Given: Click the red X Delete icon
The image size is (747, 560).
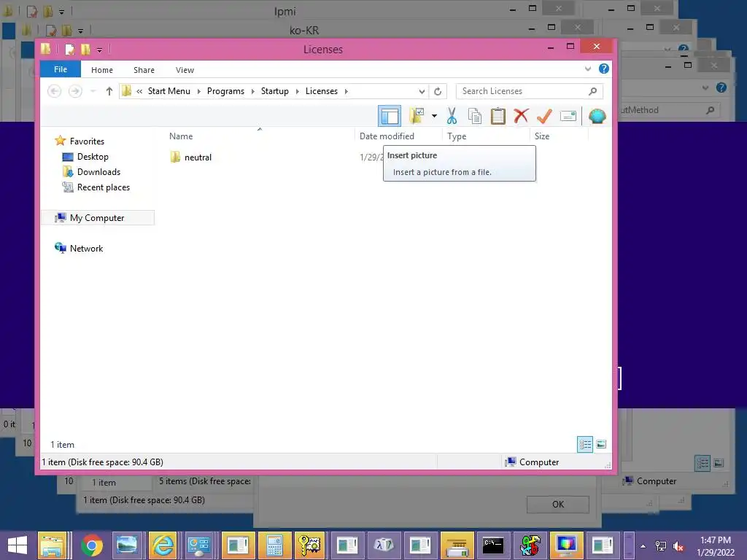Looking at the screenshot, I should click(x=521, y=116).
